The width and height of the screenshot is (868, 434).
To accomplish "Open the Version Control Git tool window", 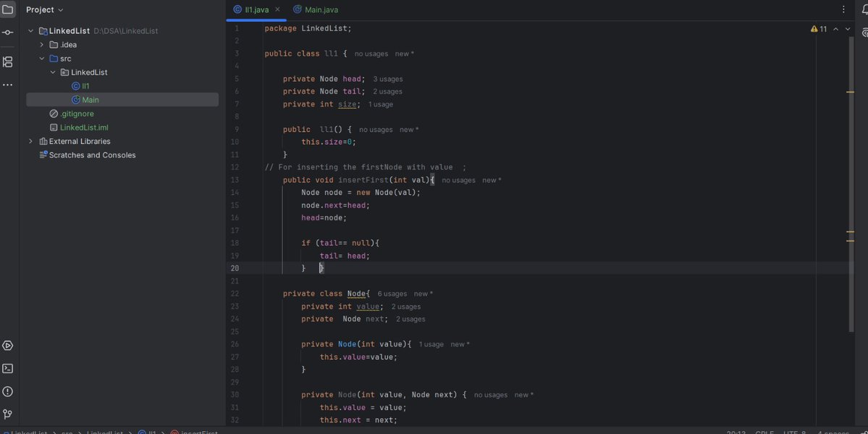I will tap(8, 413).
